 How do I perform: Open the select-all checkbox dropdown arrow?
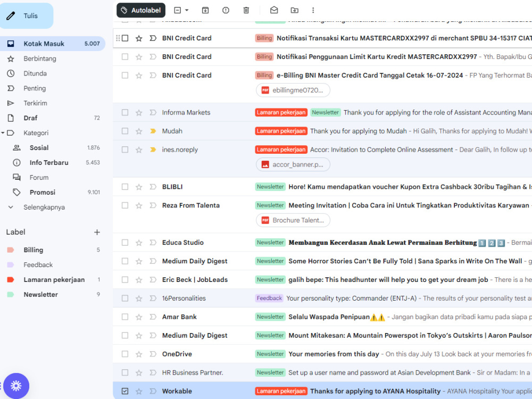pyautogui.click(x=187, y=10)
